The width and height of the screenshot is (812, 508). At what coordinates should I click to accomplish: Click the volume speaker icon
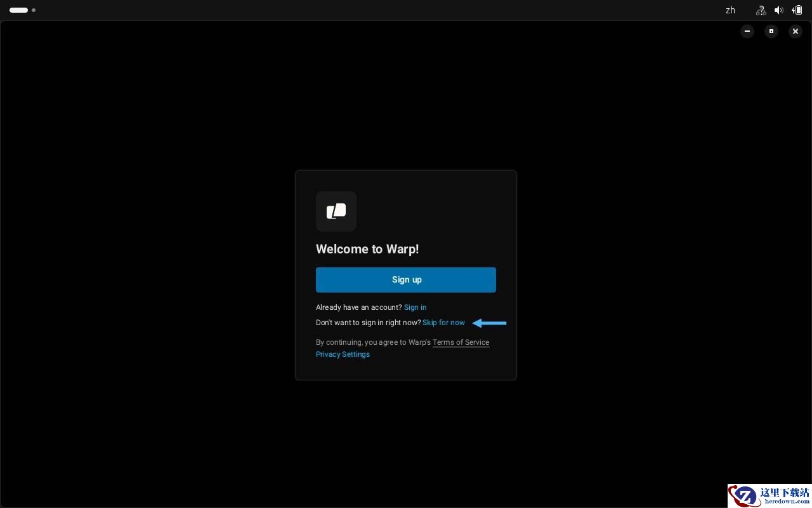779,10
